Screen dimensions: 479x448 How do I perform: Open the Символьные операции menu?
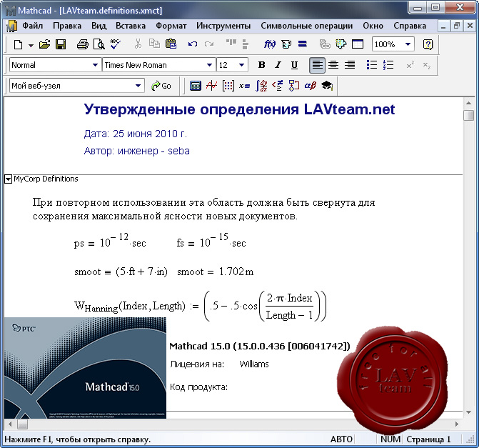(x=307, y=26)
